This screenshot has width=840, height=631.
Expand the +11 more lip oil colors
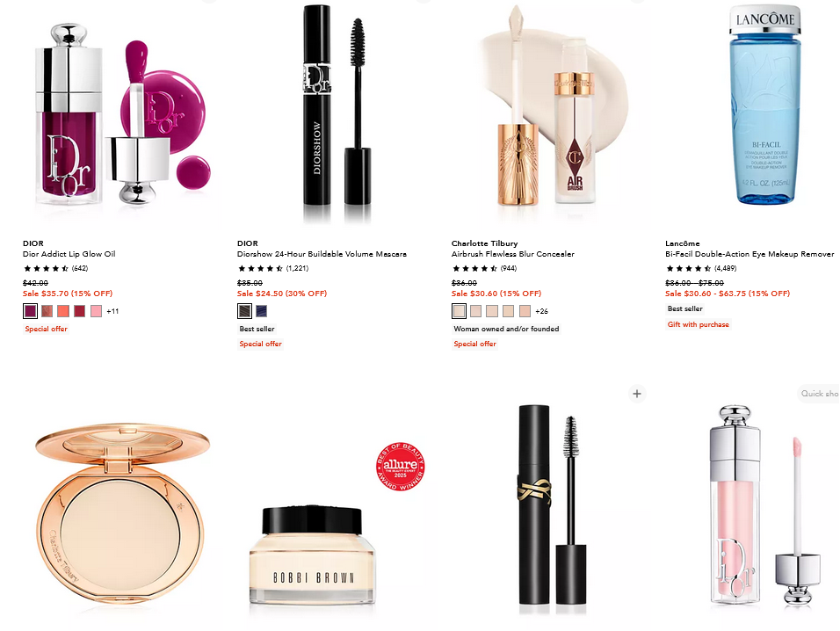point(112,311)
